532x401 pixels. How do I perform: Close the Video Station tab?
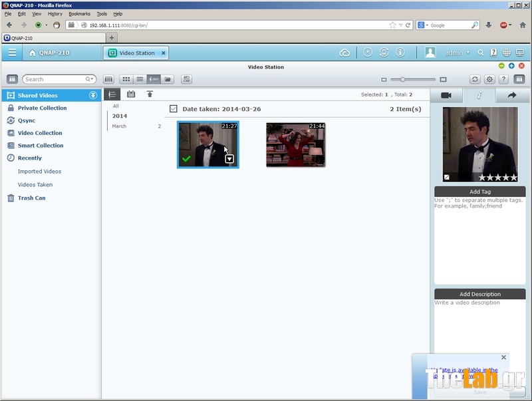pos(164,53)
